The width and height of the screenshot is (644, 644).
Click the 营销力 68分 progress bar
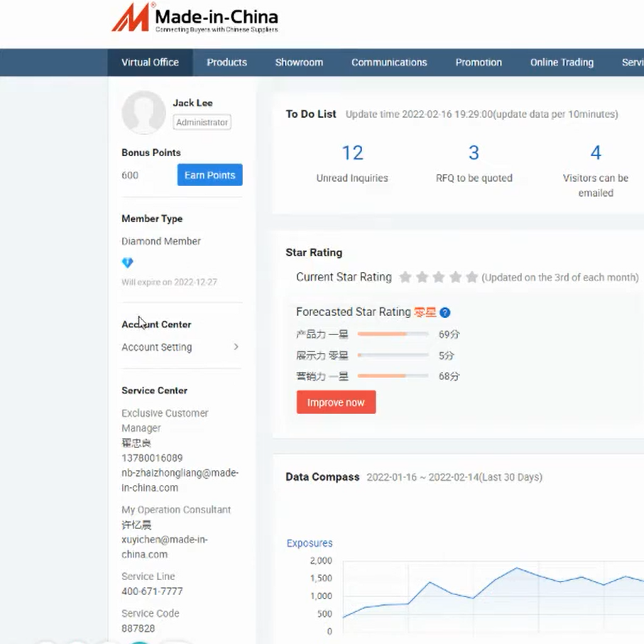click(393, 376)
